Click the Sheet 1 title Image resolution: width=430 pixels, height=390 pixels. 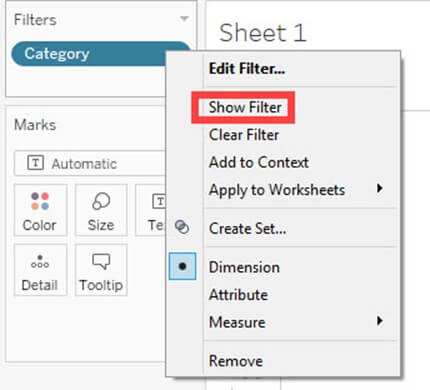(x=263, y=33)
